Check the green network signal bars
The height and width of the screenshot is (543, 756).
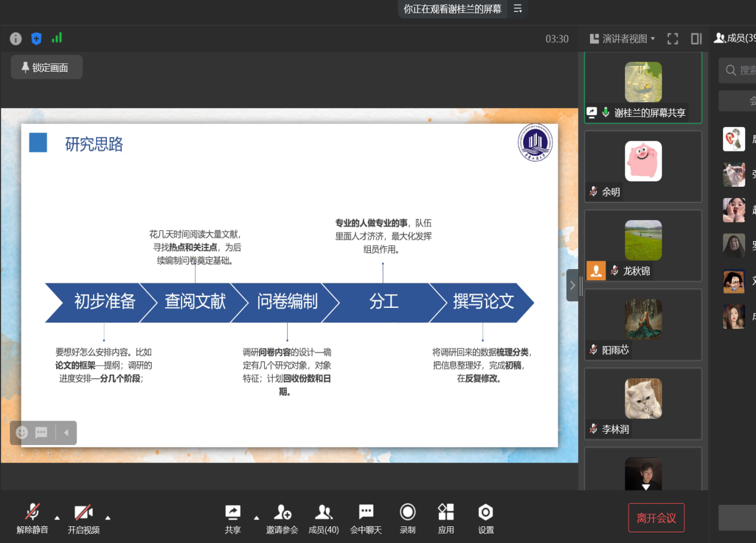pos(57,38)
